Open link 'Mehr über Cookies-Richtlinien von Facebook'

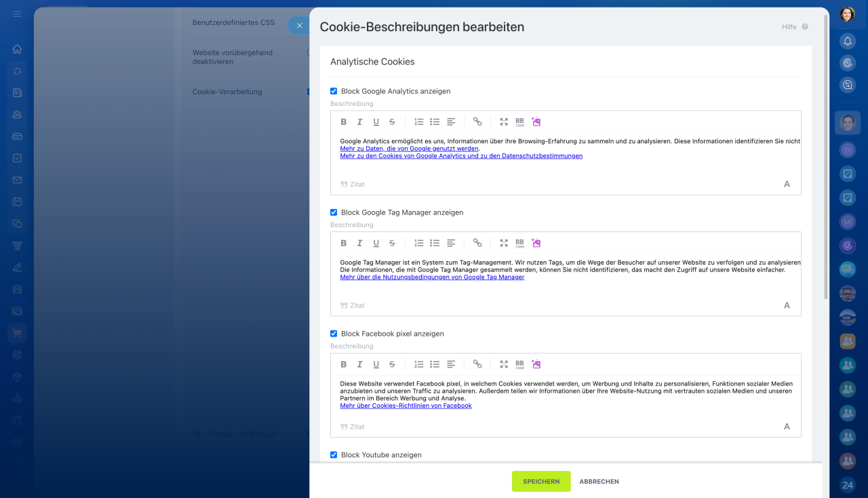point(406,406)
